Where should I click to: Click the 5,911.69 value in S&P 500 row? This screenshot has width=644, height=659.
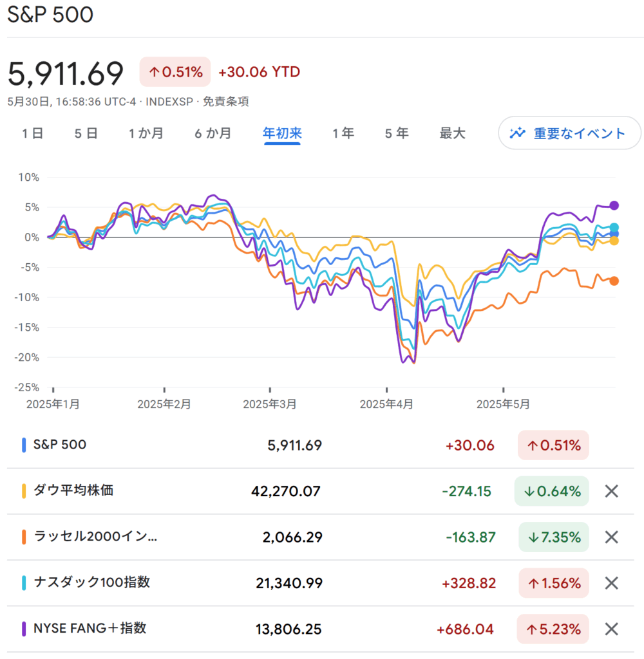pos(294,445)
